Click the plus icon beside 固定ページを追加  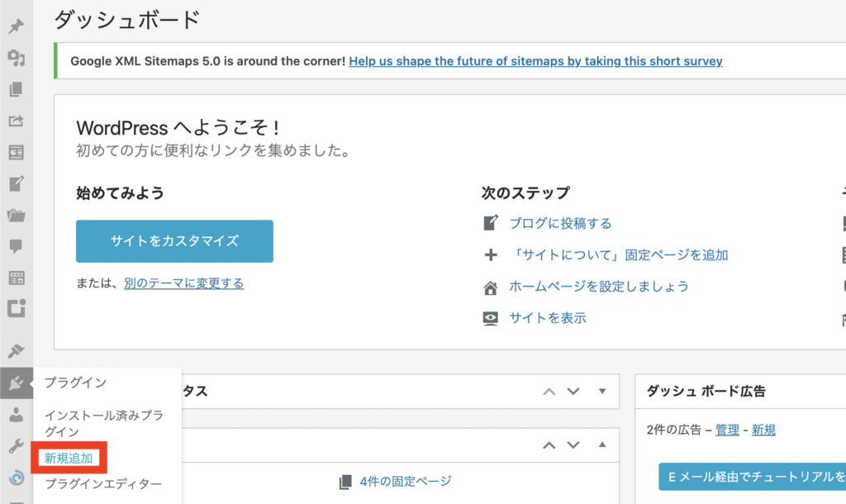(491, 254)
